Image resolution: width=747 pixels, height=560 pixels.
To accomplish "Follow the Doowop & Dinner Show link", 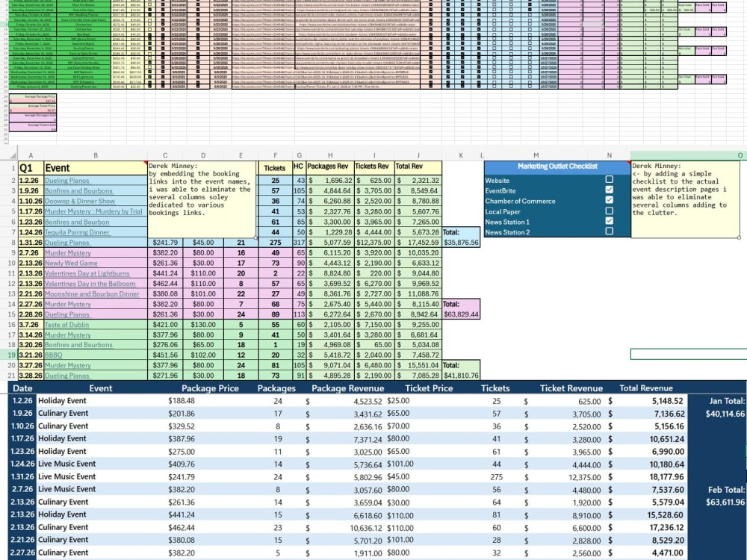I will click(80, 201).
